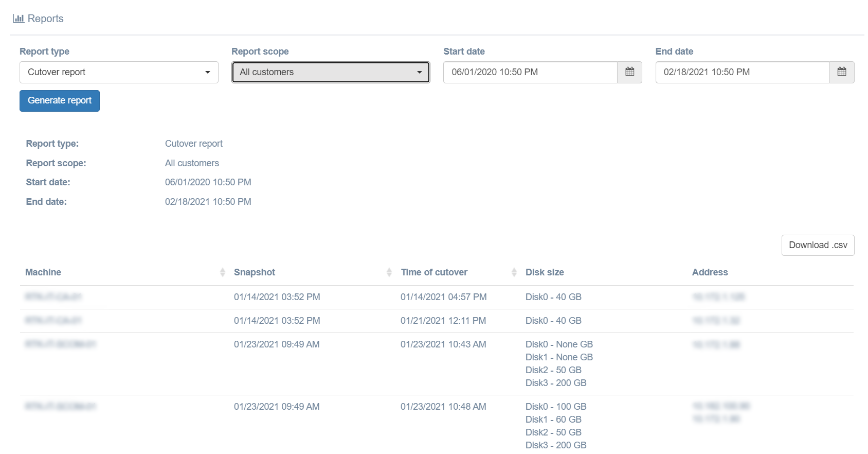Click the Snapshot column header
The height and width of the screenshot is (454, 868).
[255, 272]
